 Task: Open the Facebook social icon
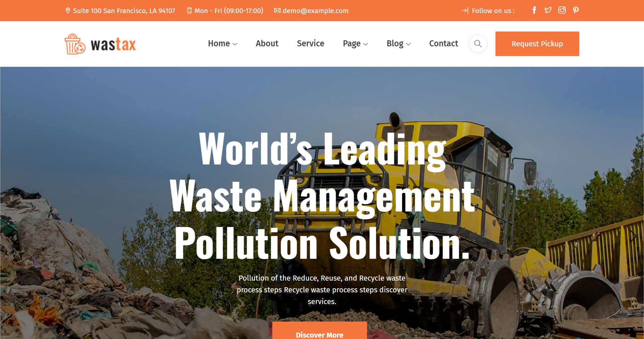pyautogui.click(x=534, y=10)
